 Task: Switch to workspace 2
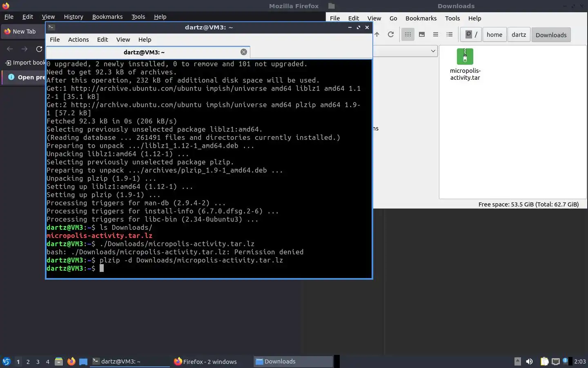[28, 362]
